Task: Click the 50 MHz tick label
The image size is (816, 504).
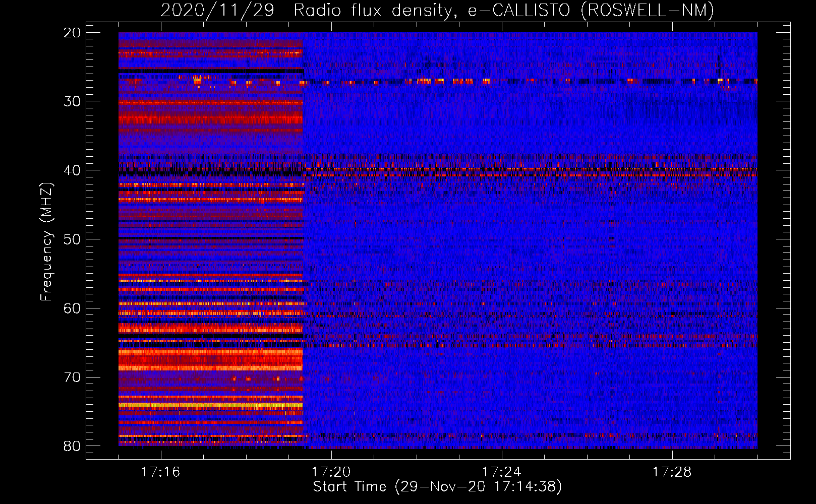Action: click(x=72, y=239)
